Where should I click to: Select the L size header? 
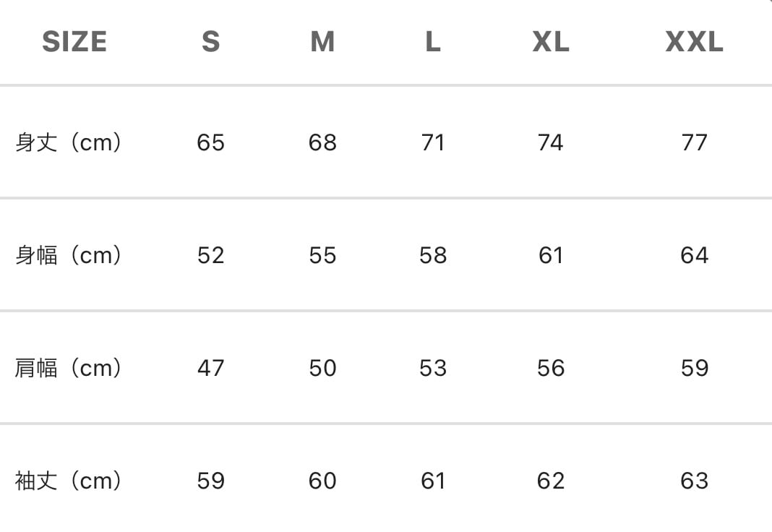(x=433, y=41)
